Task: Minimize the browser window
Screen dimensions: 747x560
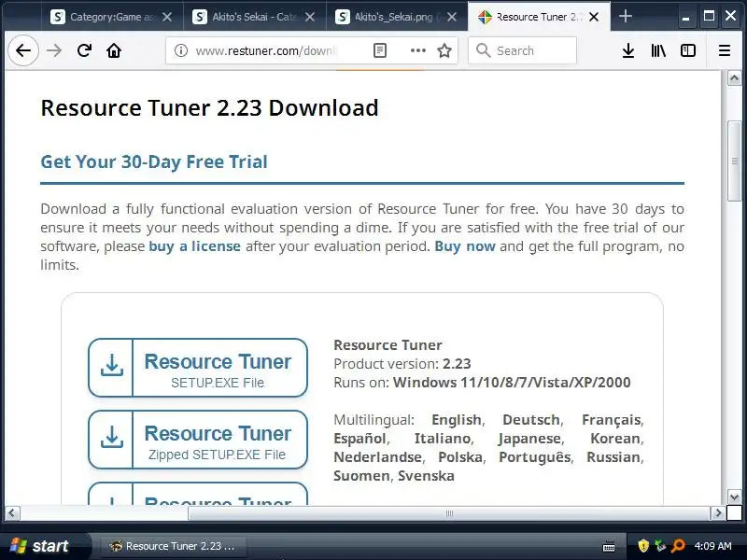Action: pyautogui.click(x=686, y=17)
